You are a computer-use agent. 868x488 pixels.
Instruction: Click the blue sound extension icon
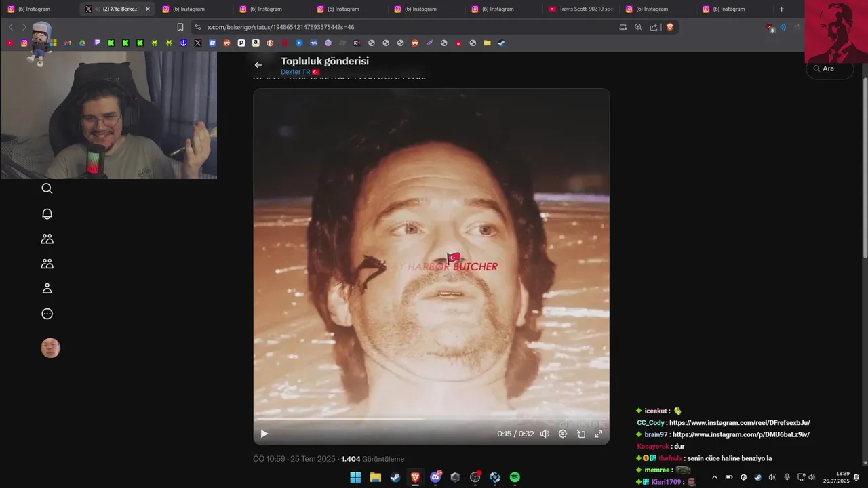point(783,27)
